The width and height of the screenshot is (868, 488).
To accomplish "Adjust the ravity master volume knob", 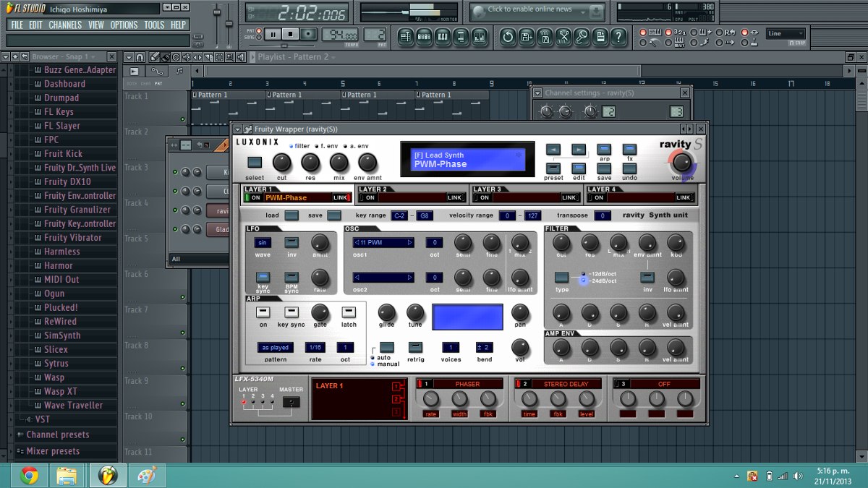I will (x=681, y=162).
